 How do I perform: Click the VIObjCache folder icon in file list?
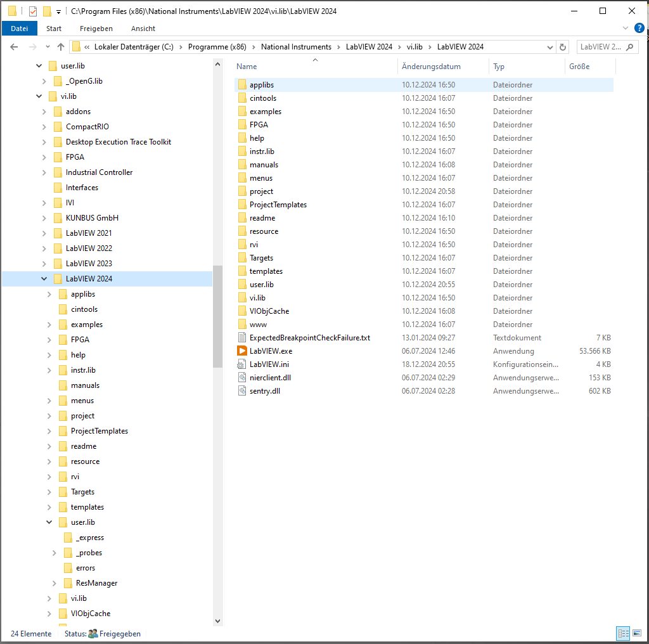tap(242, 311)
